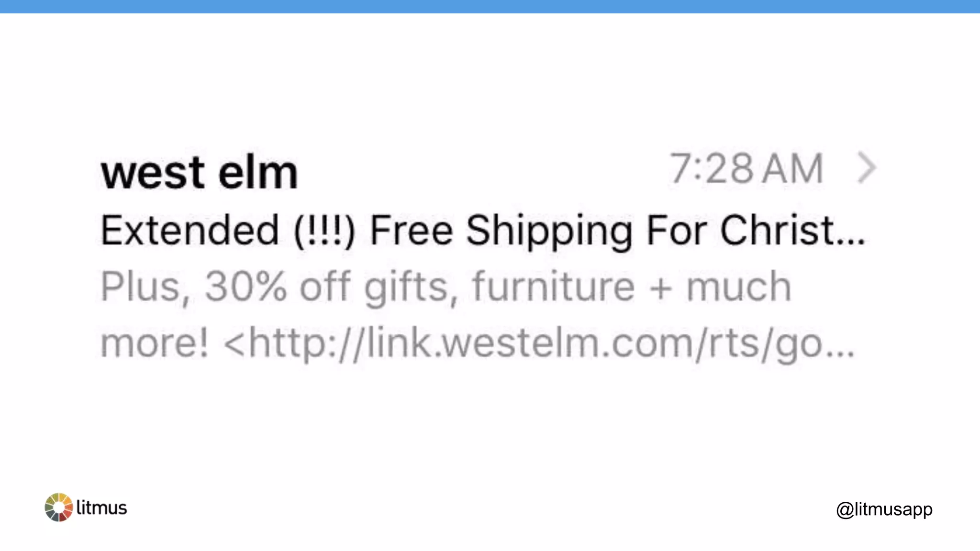Click the 7:28 AM timestamp
The image size is (980, 551).
(x=746, y=169)
